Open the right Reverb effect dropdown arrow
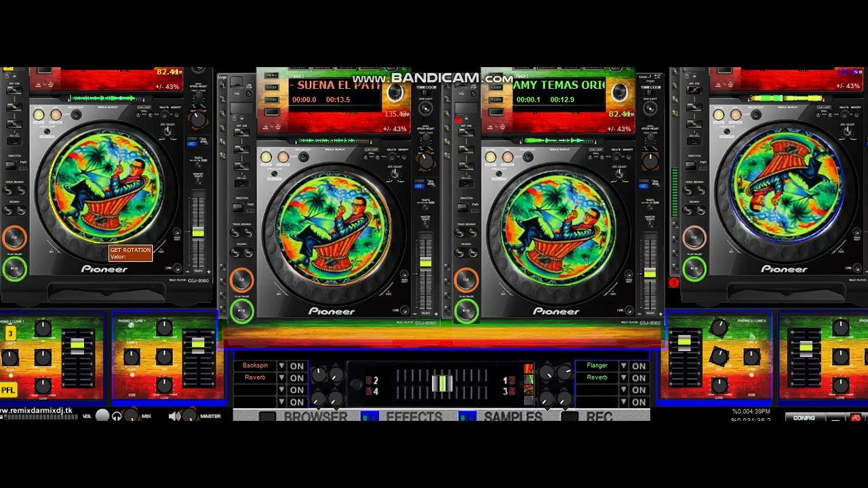The height and width of the screenshot is (488, 868). click(x=623, y=378)
